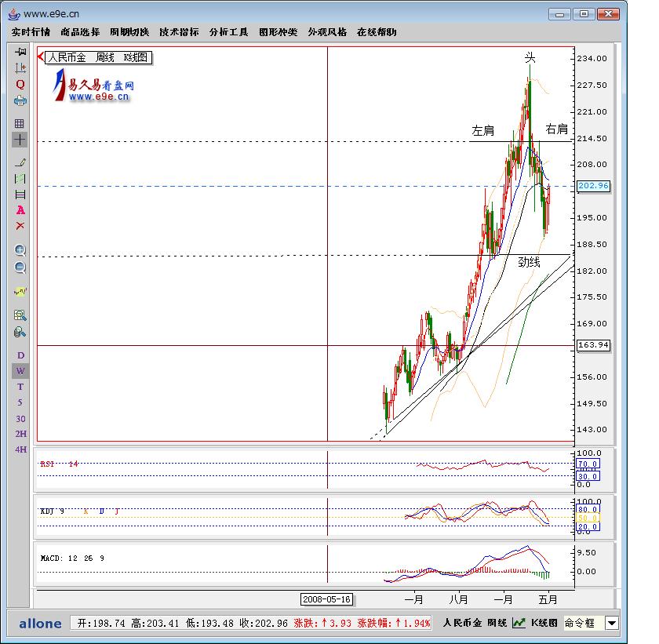Click 人民币金 in bottom status bar

(462, 623)
